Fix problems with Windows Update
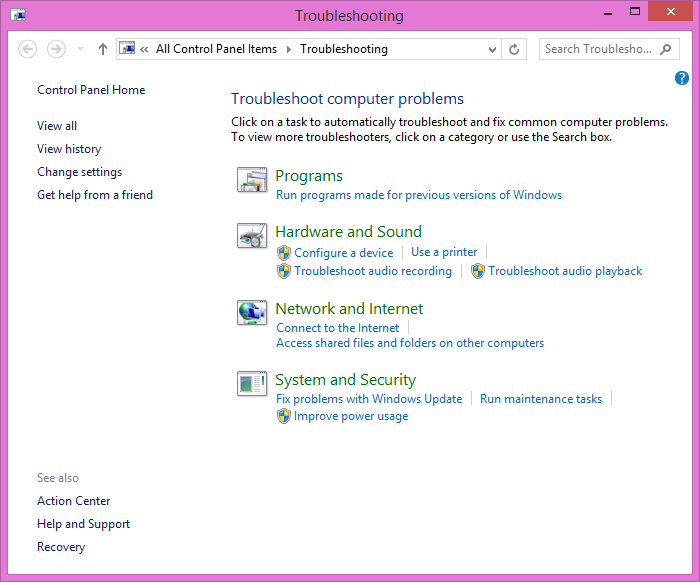Image resolution: width=700 pixels, height=582 pixels. tap(369, 399)
